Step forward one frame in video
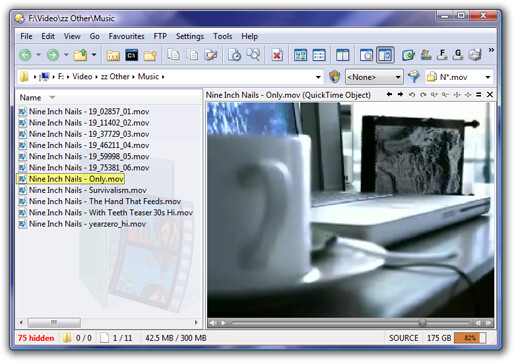 tap(488, 323)
